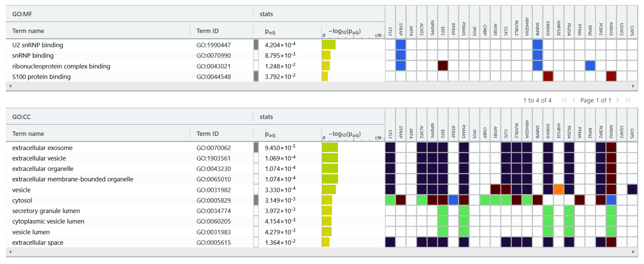Open term ID GO:1990447 link
Image resolution: width=644 pixels, height=264 pixels.
tap(214, 45)
